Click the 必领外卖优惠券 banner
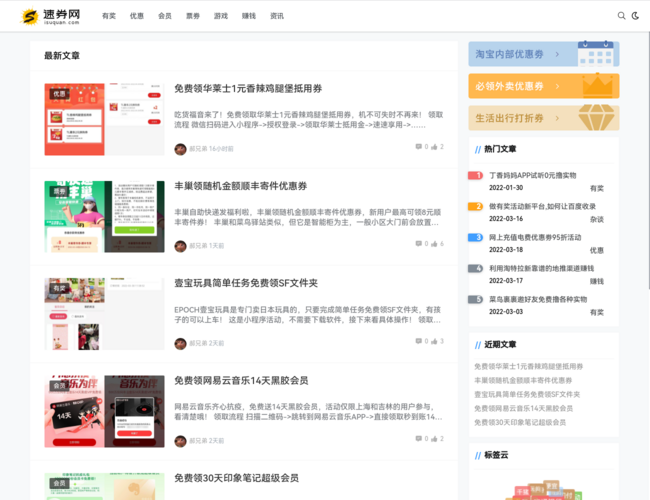The width and height of the screenshot is (650, 500). pos(544,86)
